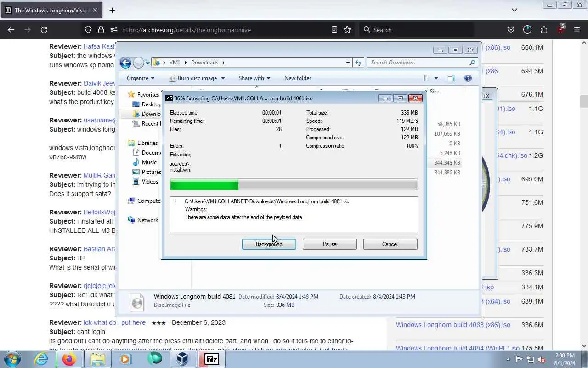The image size is (588, 368).
Task: Open Explorer help icon
Action: point(468,78)
